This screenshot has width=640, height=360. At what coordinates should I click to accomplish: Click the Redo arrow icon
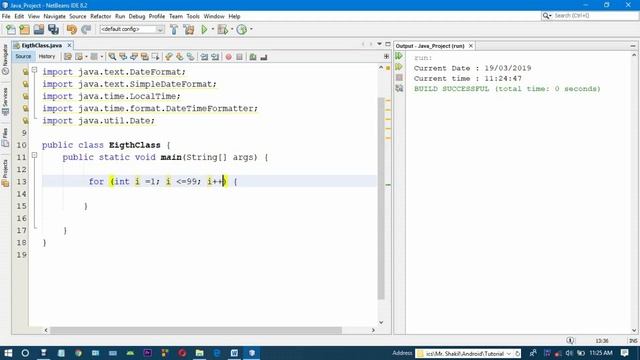tap(86, 29)
